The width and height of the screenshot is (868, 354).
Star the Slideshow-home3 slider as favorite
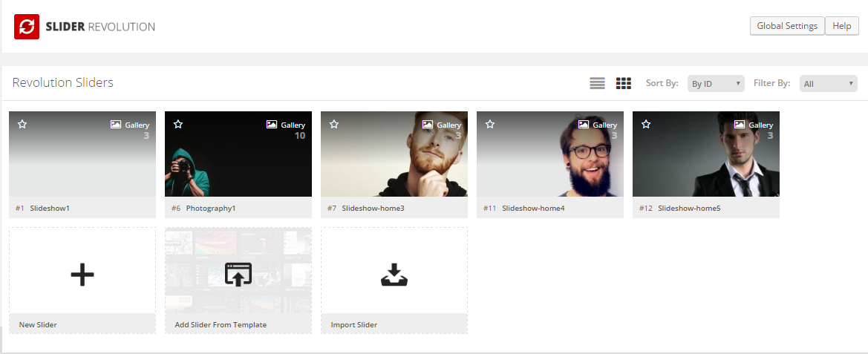[x=334, y=125]
